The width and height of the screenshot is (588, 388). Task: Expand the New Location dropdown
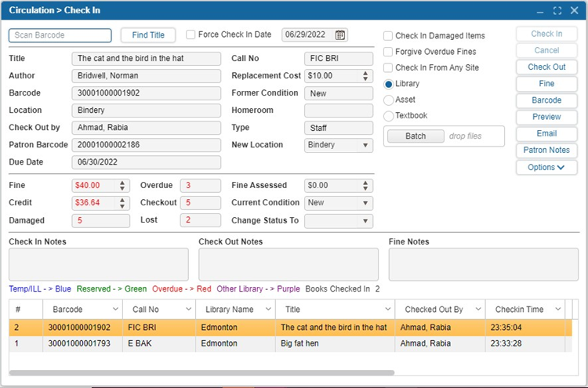pyautogui.click(x=365, y=145)
